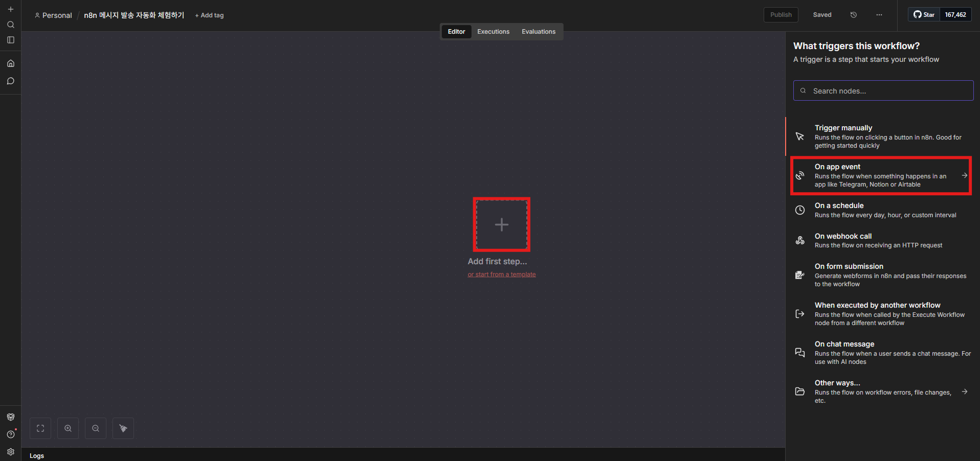Viewport: 980px width, 461px height.
Task: Open settings gear in left sidebar
Action: [11, 452]
